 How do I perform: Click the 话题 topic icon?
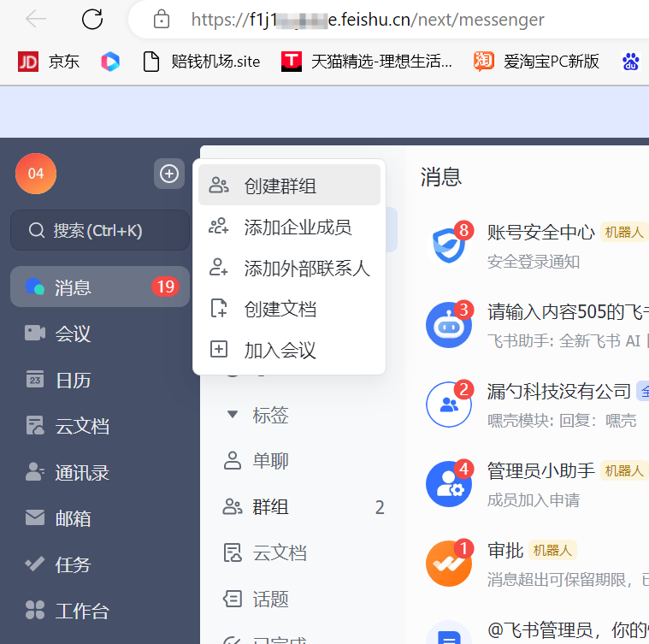pos(233,599)
